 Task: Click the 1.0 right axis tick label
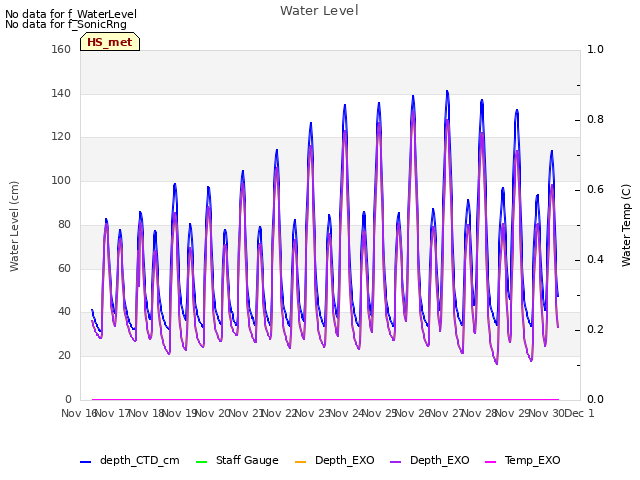click(x=595, y=49)
